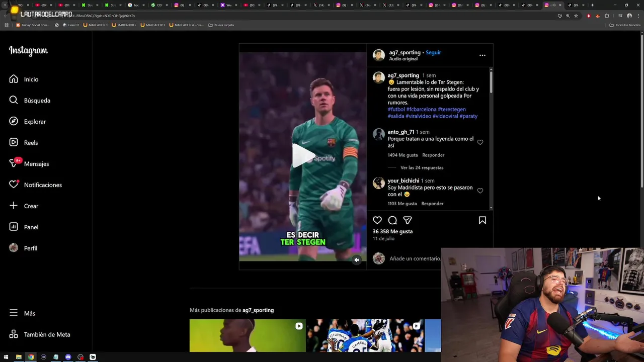Image resolution: width=644 pixels, height=362 pixels.
Task: Focus the Añade un comentario field
Action: click(x=415, y=258)
